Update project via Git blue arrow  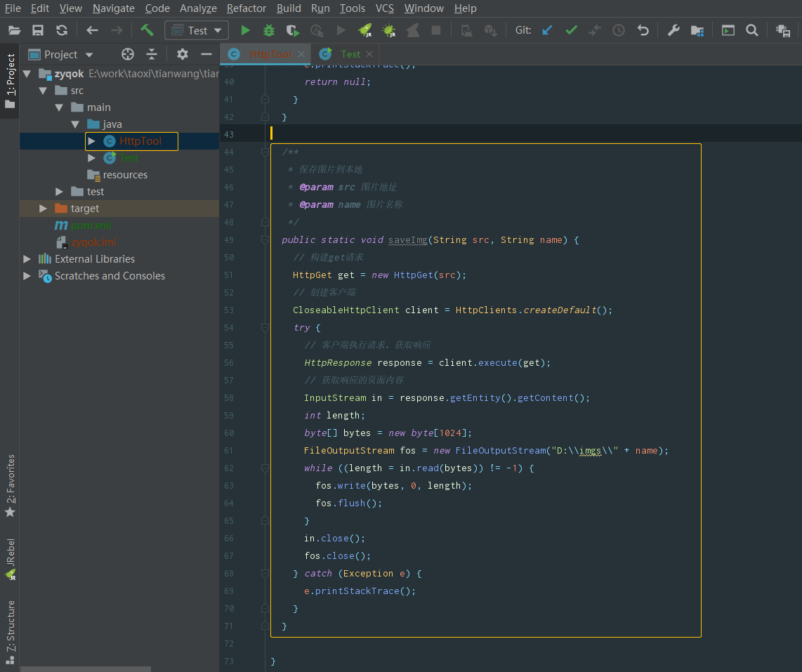tap(548, 30)
